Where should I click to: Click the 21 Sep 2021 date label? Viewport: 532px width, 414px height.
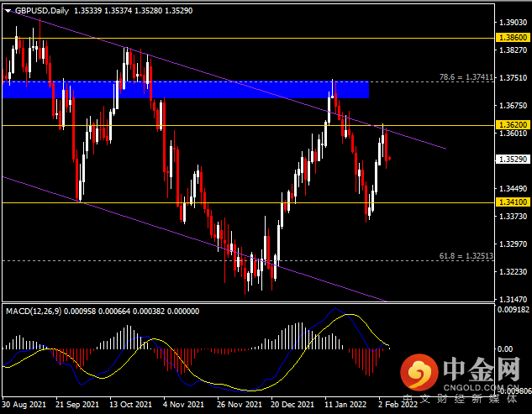77,405
